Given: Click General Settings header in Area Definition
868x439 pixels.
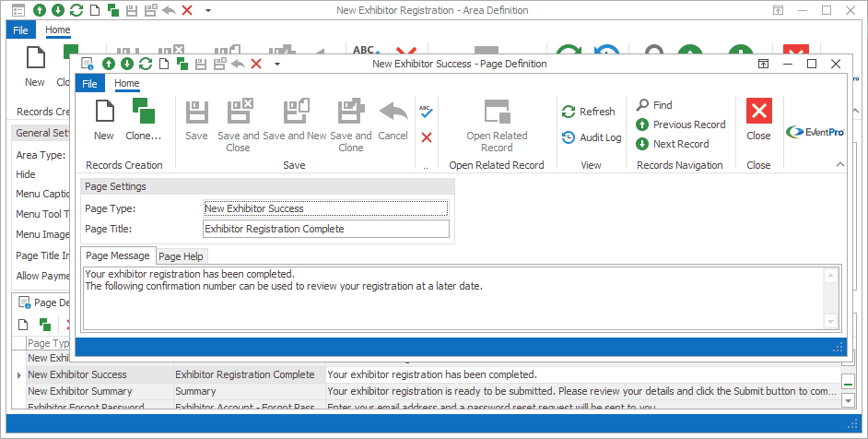Looking at the screenshot, I should click(x=42, y=133).
